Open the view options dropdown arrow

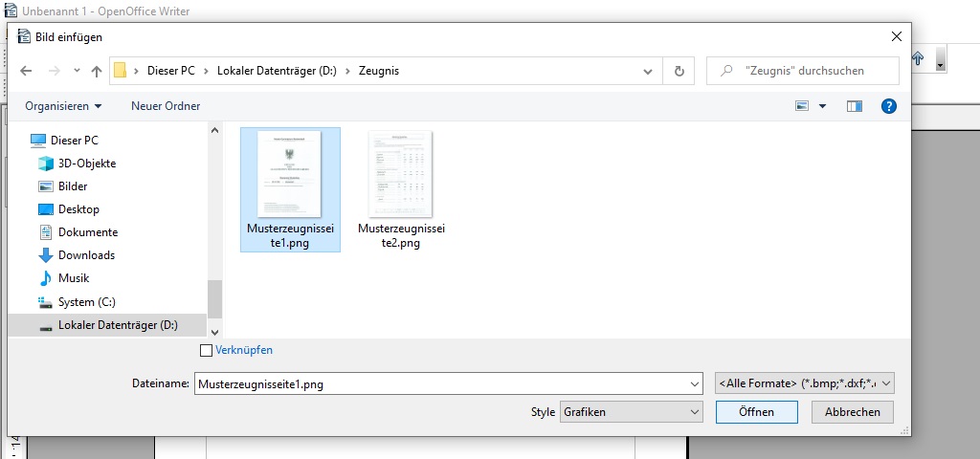pos(822,106)
